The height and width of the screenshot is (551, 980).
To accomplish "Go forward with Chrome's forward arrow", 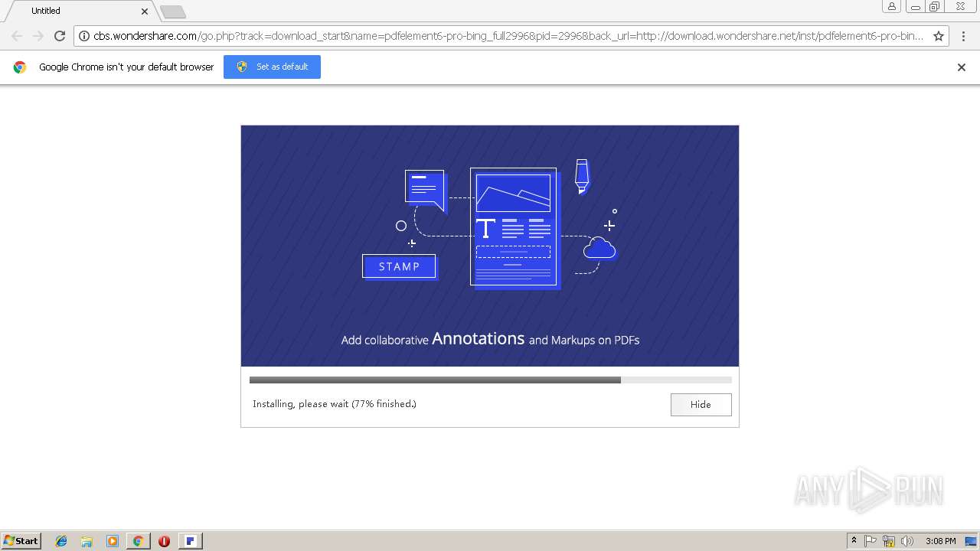I will tap(38, 36).
